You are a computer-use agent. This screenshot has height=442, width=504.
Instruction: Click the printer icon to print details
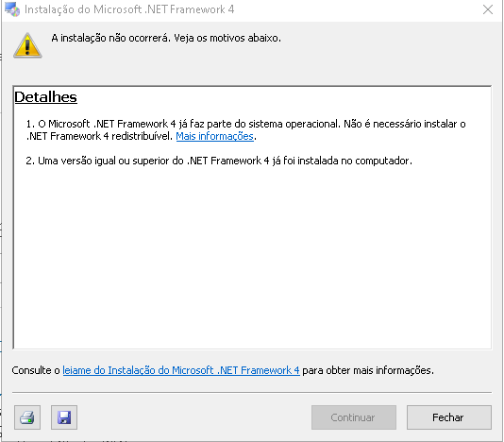(x=27, y=417)
